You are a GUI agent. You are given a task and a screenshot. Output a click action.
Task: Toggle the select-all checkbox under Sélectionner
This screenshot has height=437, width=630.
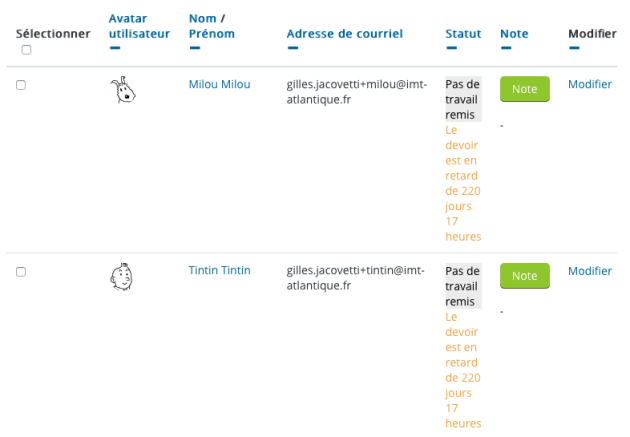coord(26,50)
